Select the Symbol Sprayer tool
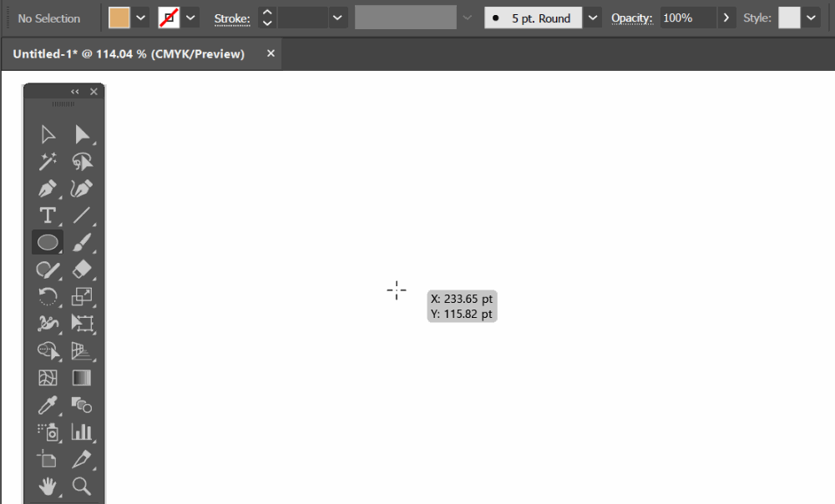The image size is (835, 504). (48, 431)
